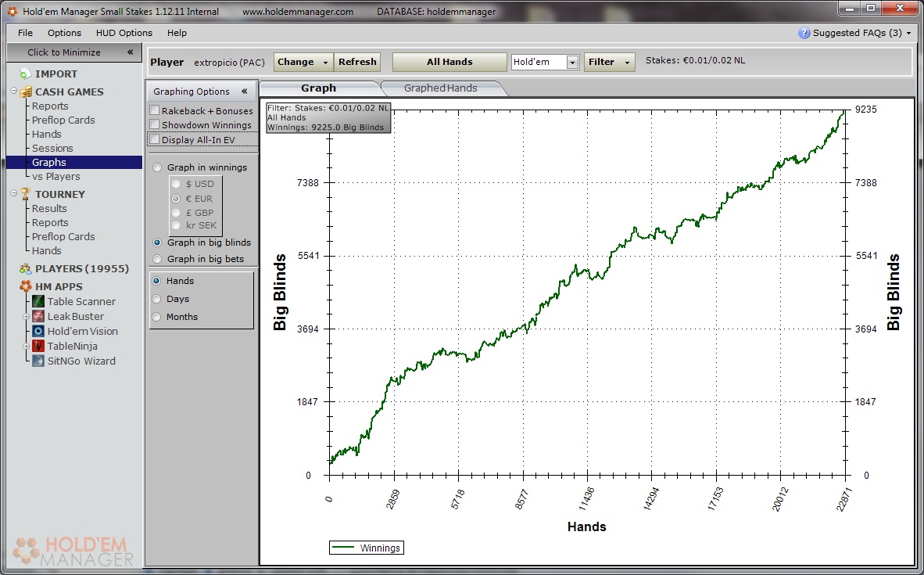Open Cash Games Reports
Viewport: 924px width, 575px height.
(50, 106)
